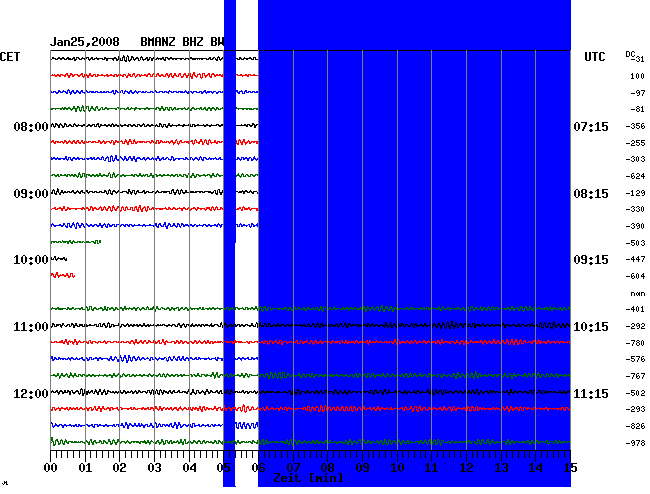This screenshot has width=650, height=494.
Task: Click the short green trace above 10:00
Action: 76,242
